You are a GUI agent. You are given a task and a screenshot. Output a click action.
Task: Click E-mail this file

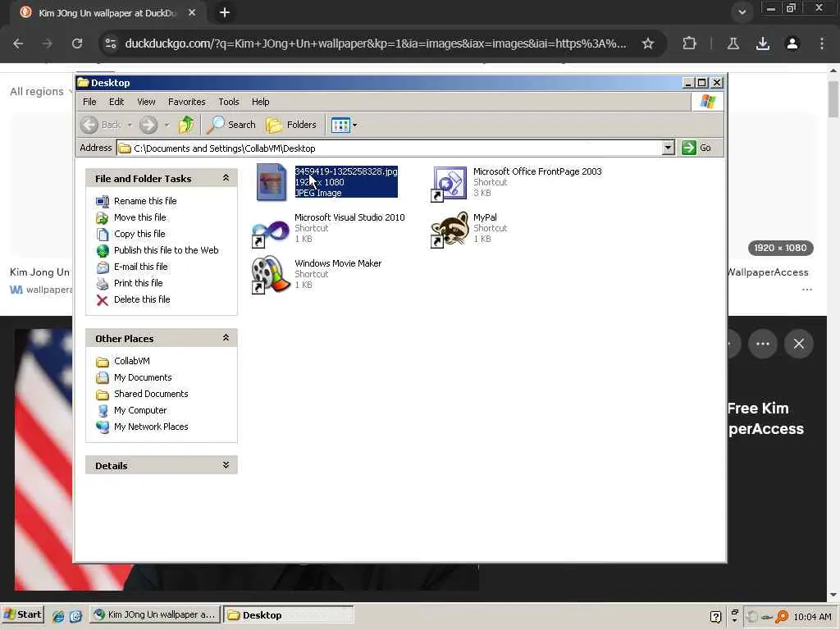pyautogui.click(x=140, y=267)
